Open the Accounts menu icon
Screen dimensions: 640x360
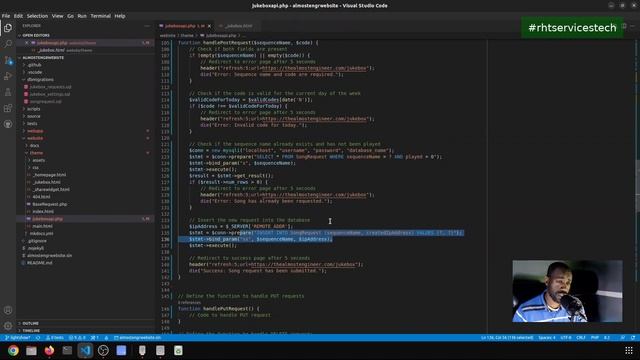tap(8, 310)
